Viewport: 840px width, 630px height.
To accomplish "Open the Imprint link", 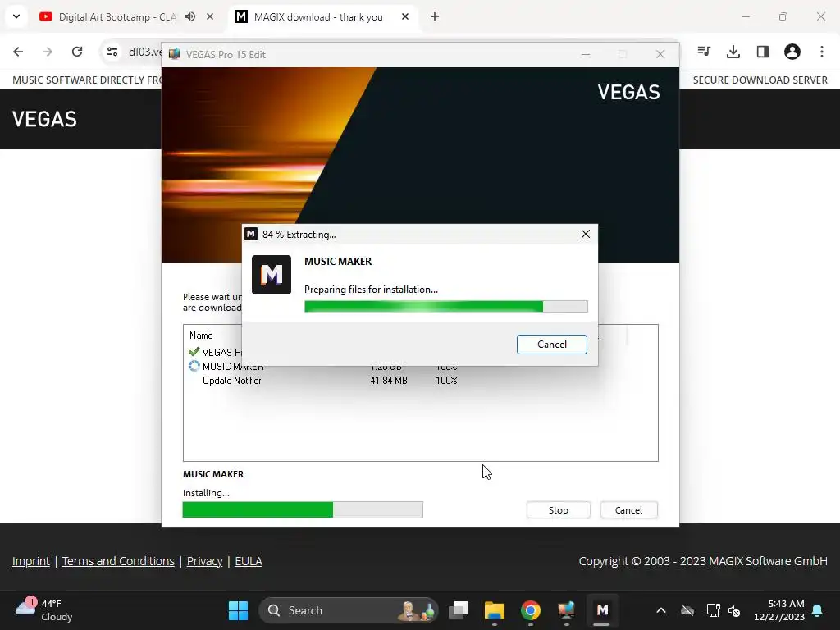I will click(x=31, y=561).
